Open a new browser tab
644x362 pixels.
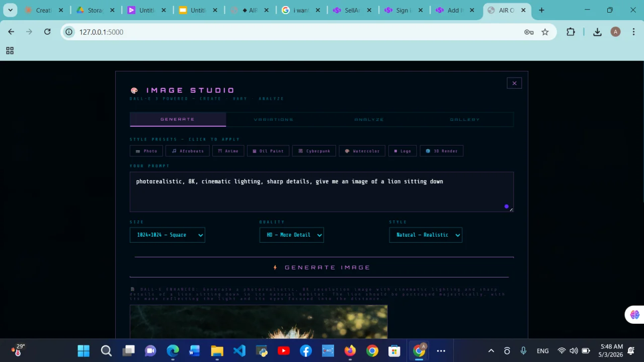pyautogui.click(x=541, y=10)
